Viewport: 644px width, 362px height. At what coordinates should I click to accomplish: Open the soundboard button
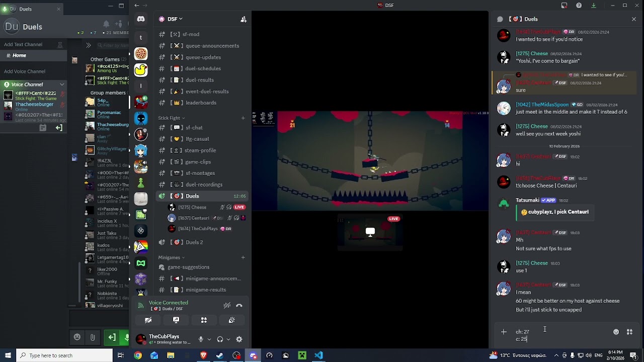tap(231, 320)
